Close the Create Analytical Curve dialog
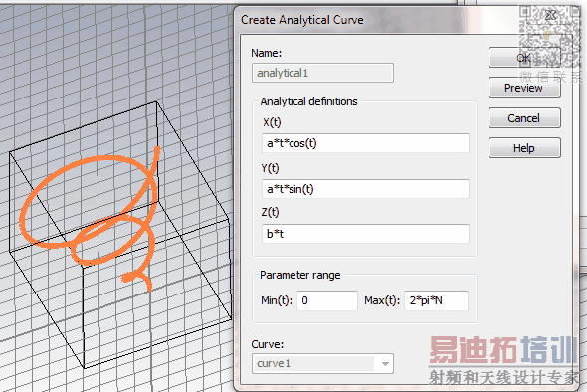 (x=550, y=15)
